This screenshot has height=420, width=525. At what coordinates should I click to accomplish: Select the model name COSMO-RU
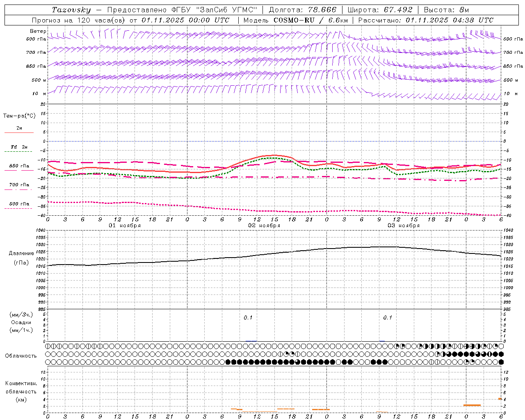click(x=294, y=20)
